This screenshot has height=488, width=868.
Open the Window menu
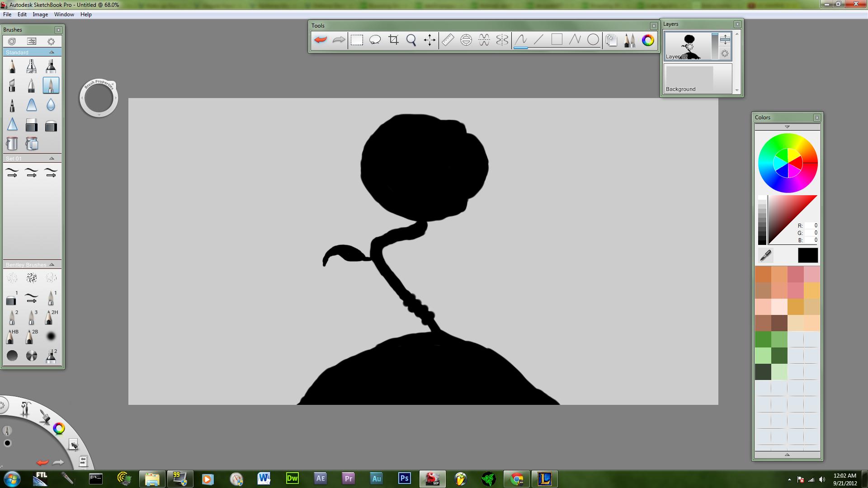64,14
